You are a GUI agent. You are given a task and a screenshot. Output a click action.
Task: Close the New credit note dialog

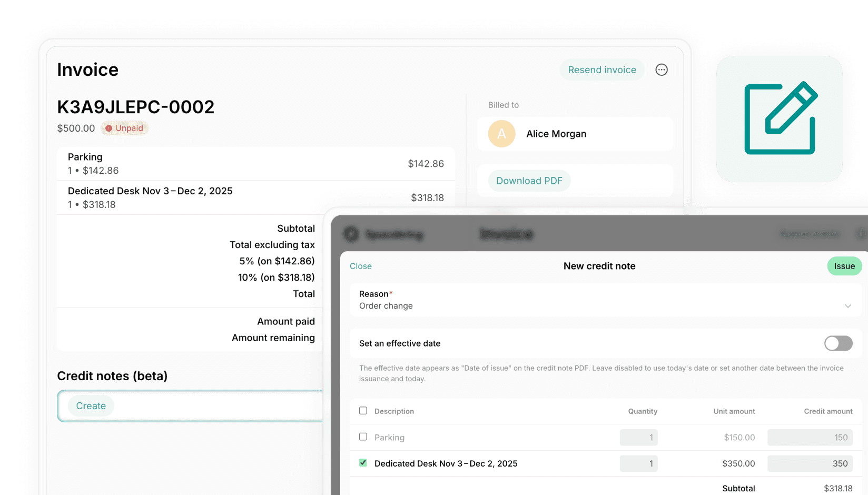[x=360, y=266]
